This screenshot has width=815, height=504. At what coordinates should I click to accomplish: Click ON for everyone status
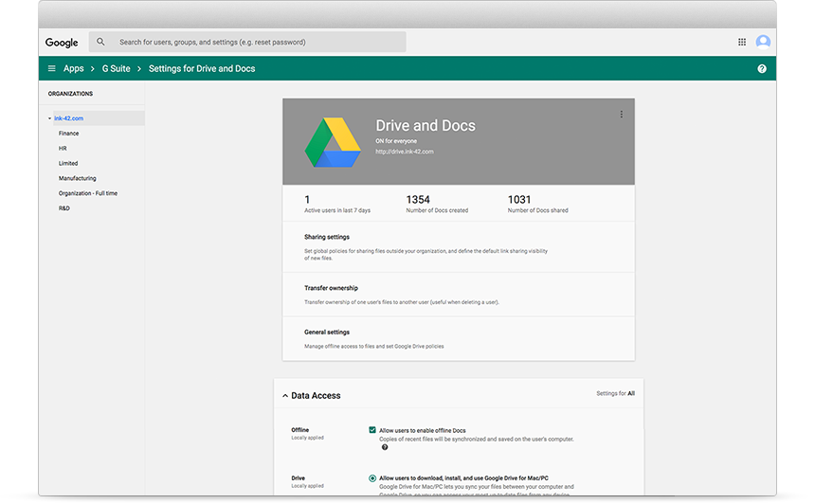pyautogui.click(x=396, y=141)
